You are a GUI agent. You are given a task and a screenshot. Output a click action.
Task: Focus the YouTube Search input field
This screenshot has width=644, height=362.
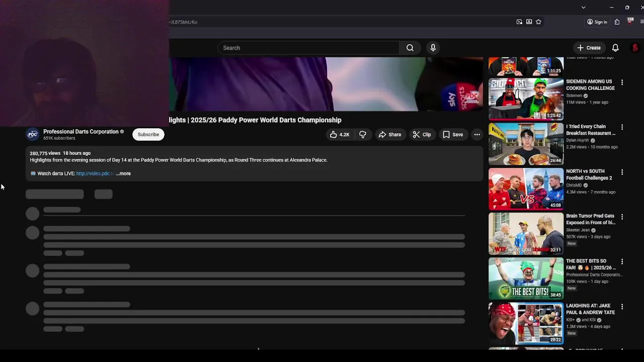pos(308,48)
